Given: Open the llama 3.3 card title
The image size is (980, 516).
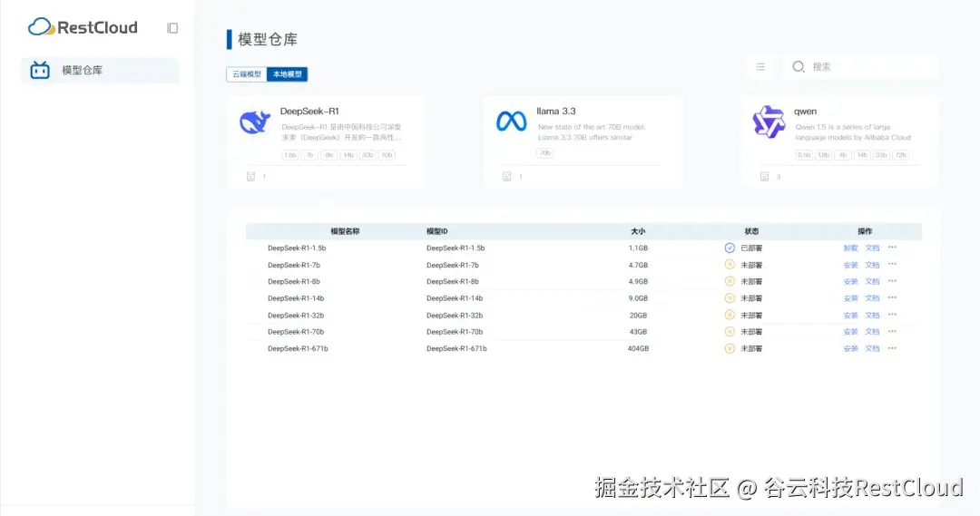Looking at the screenshot, I should [555, 112].
